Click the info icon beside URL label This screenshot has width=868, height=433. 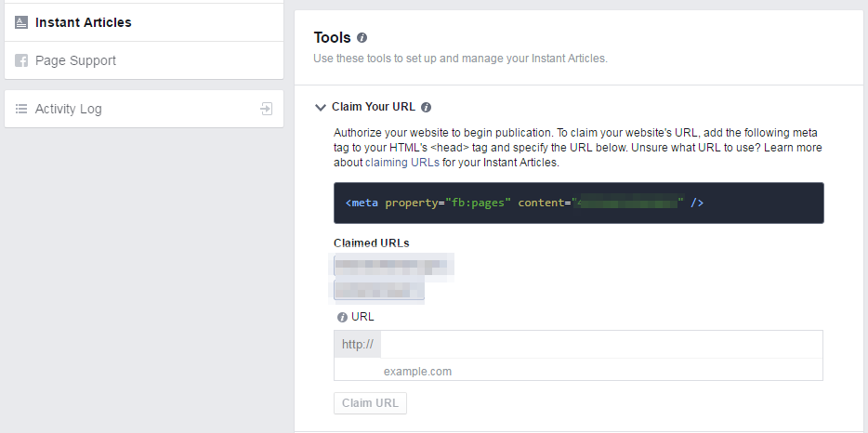342,317
